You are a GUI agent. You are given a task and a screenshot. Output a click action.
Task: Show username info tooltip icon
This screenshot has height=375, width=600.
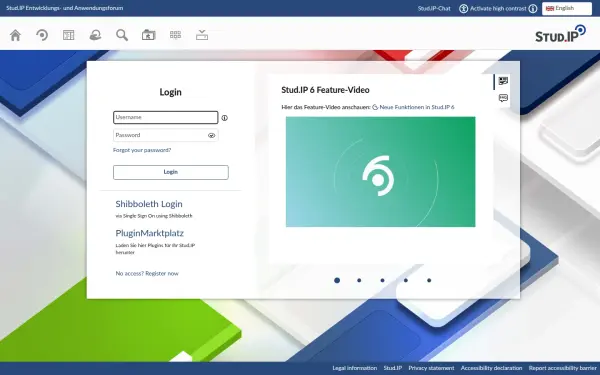[225, 118]
